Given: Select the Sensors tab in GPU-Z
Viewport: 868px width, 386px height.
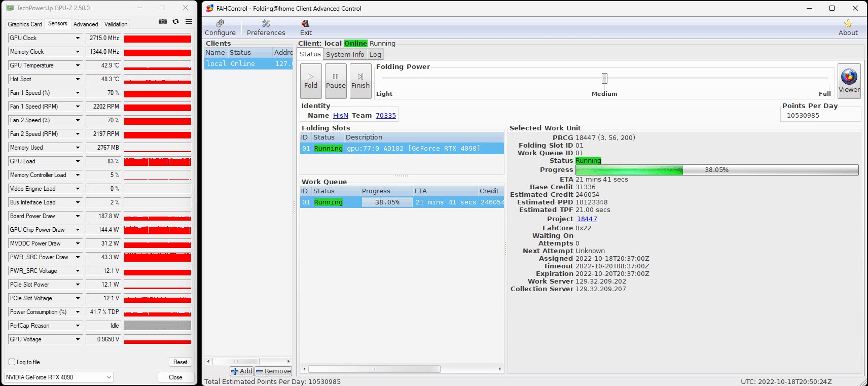Looking at the screenshot, I should (x=57, y=23).
